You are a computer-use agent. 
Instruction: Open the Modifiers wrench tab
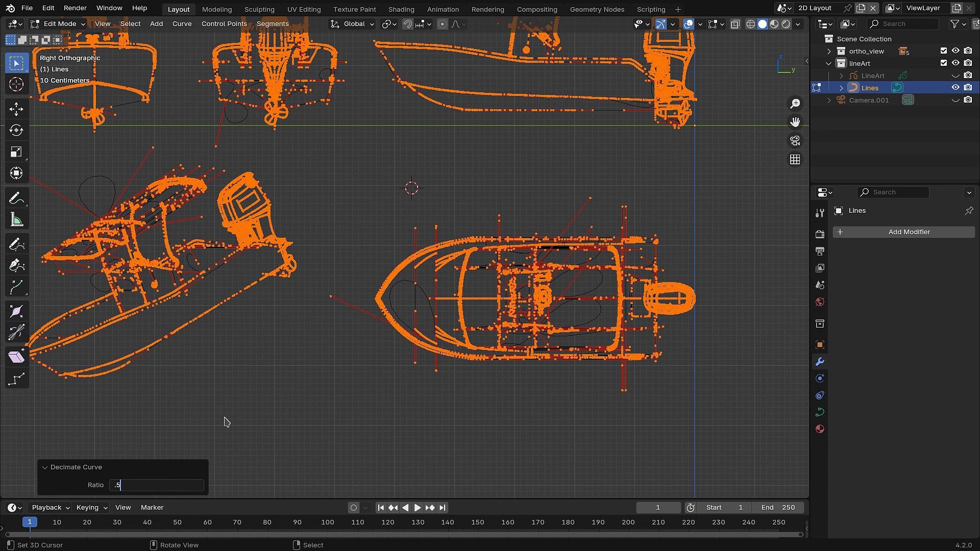coord(820,362)
